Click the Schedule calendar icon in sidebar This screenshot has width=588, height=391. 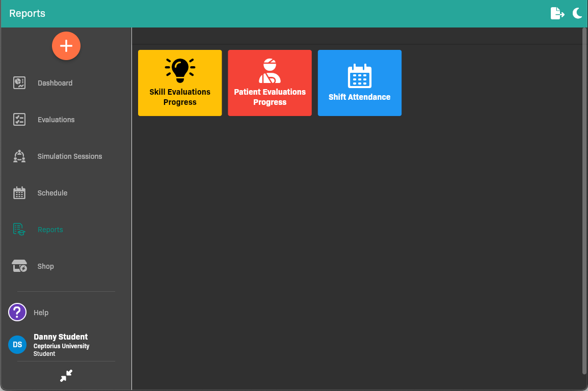tap(19, 193)
